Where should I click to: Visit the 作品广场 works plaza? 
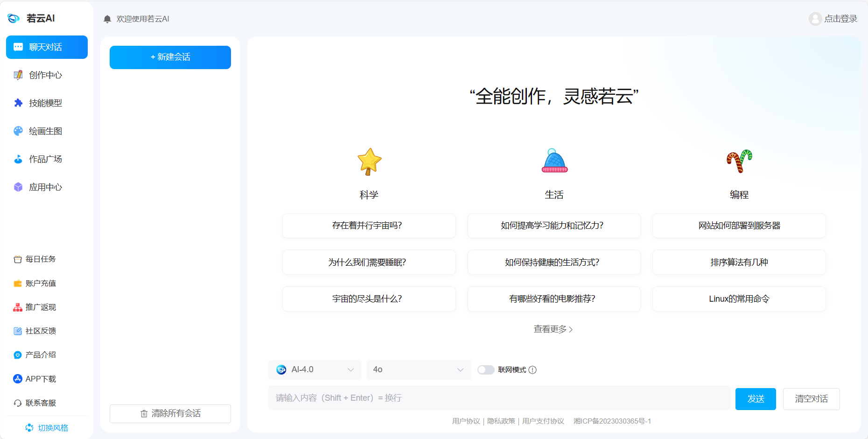45,159
